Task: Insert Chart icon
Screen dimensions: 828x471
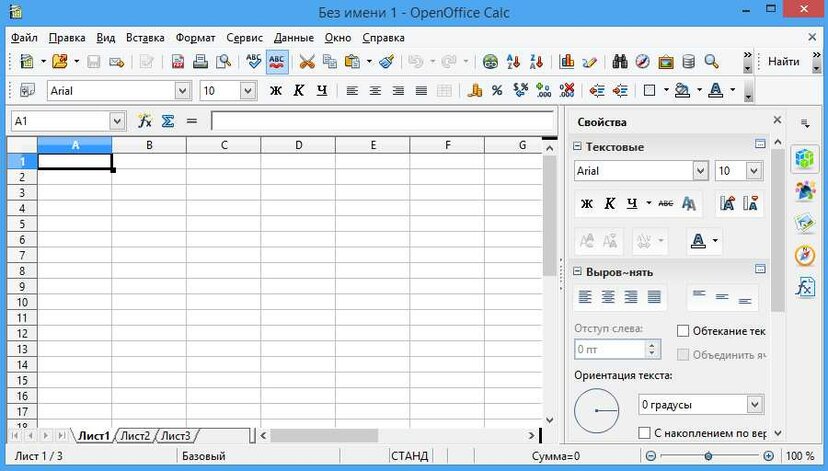Action: coord(567,62)
